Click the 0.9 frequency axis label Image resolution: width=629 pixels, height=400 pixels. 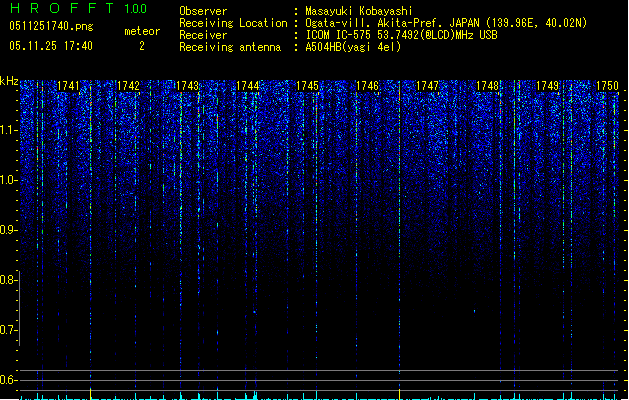[8, 230]
